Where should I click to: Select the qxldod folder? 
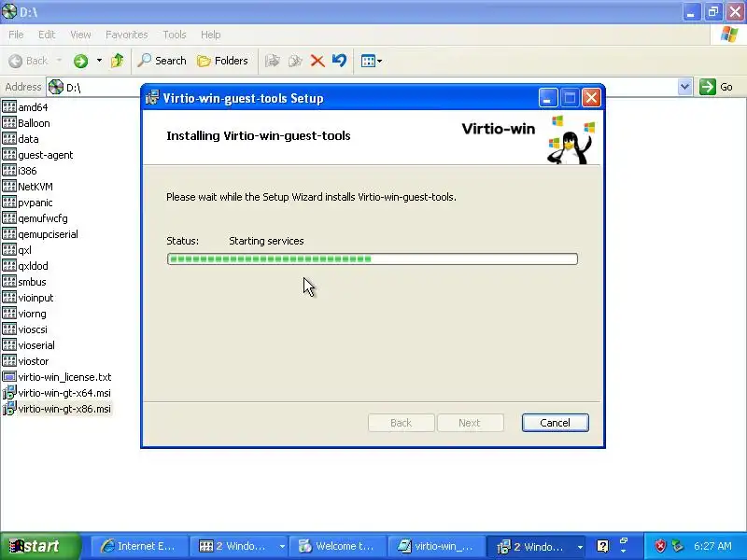[x=25, y=266]
